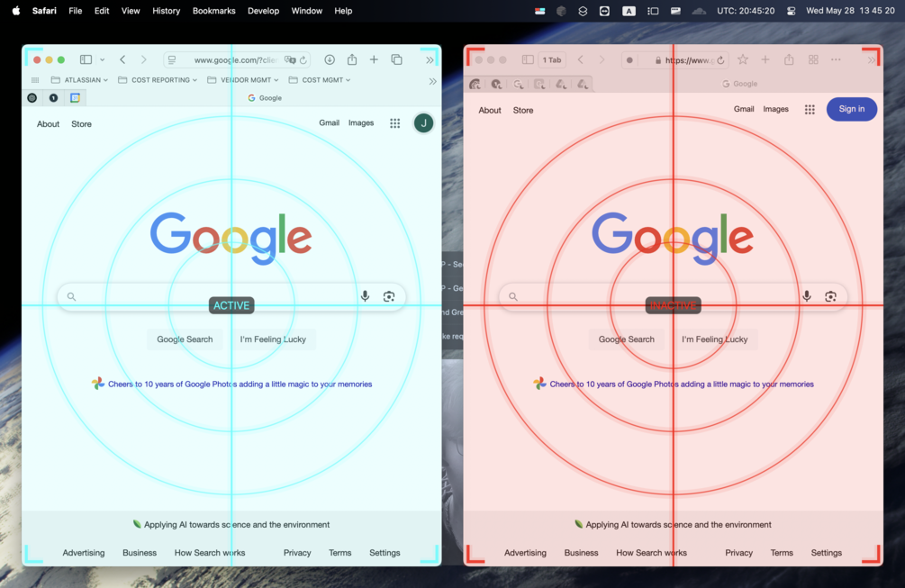Go forward in the left Safari window
The height and width of the screenshot is (588, 905).
[144, 59]
